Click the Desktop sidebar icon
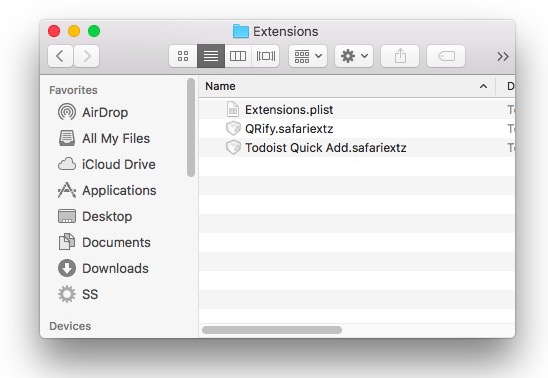Image resolution: width=548 pixels, height=378 pixels. (x=67, y=216)
